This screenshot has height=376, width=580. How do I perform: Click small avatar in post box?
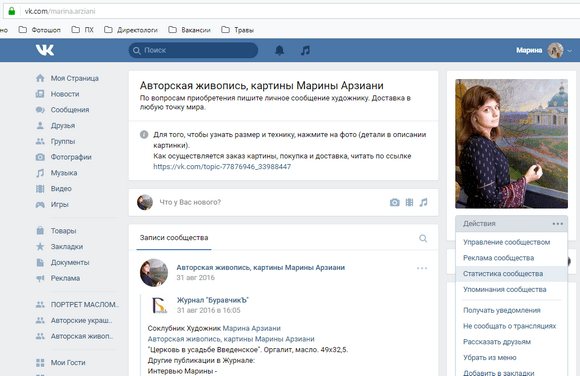coord(145,202)
